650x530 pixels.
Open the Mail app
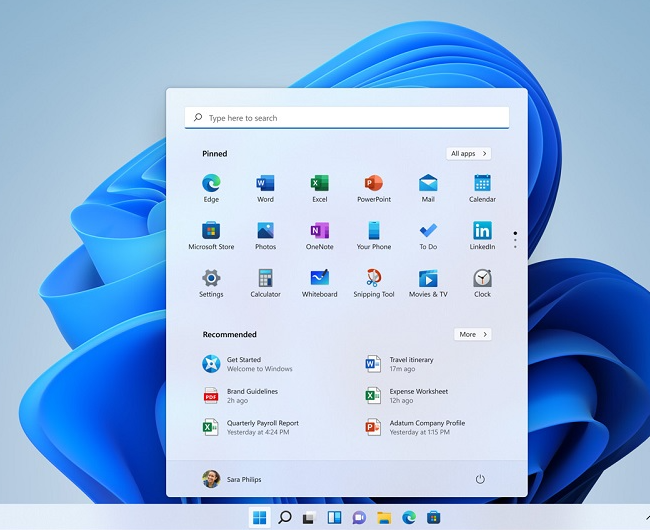point(428,188)
